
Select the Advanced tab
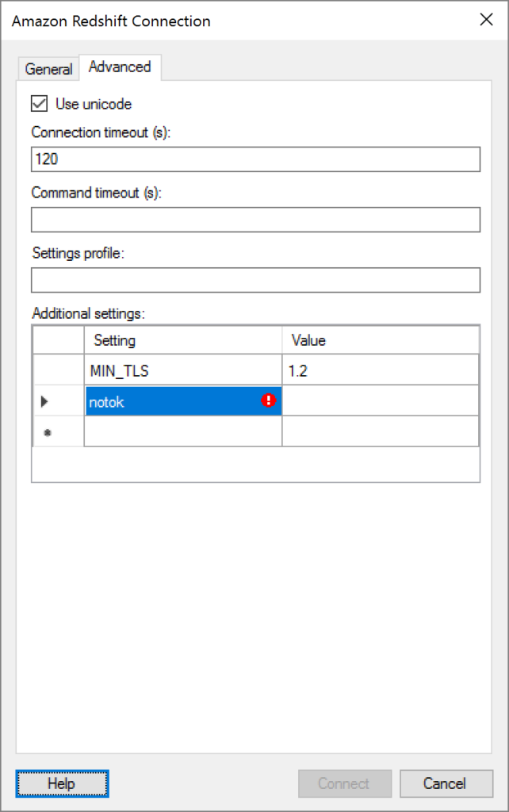[x=120, y=67]
